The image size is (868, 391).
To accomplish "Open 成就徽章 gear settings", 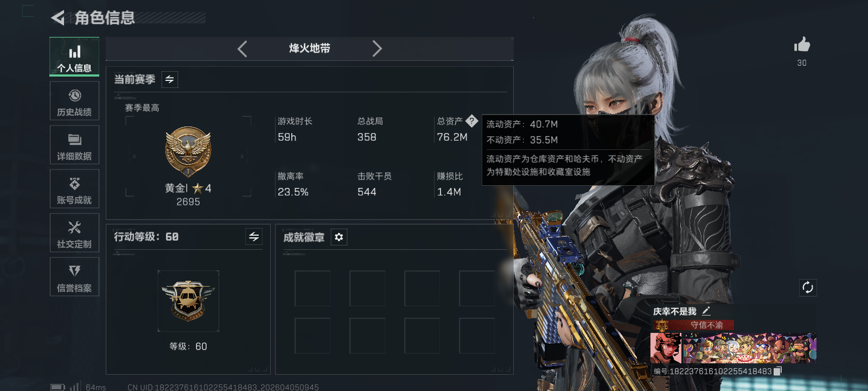I will click(339, 237).
